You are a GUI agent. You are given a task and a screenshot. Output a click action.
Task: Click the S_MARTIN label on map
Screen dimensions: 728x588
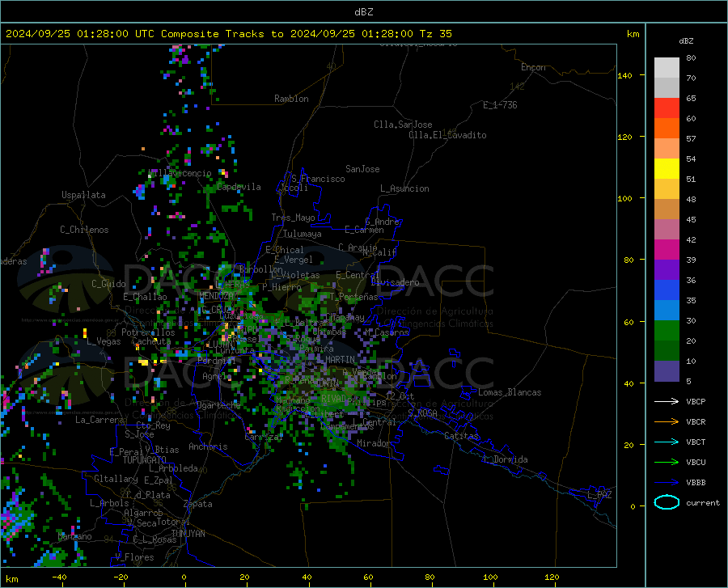[336, 360]
